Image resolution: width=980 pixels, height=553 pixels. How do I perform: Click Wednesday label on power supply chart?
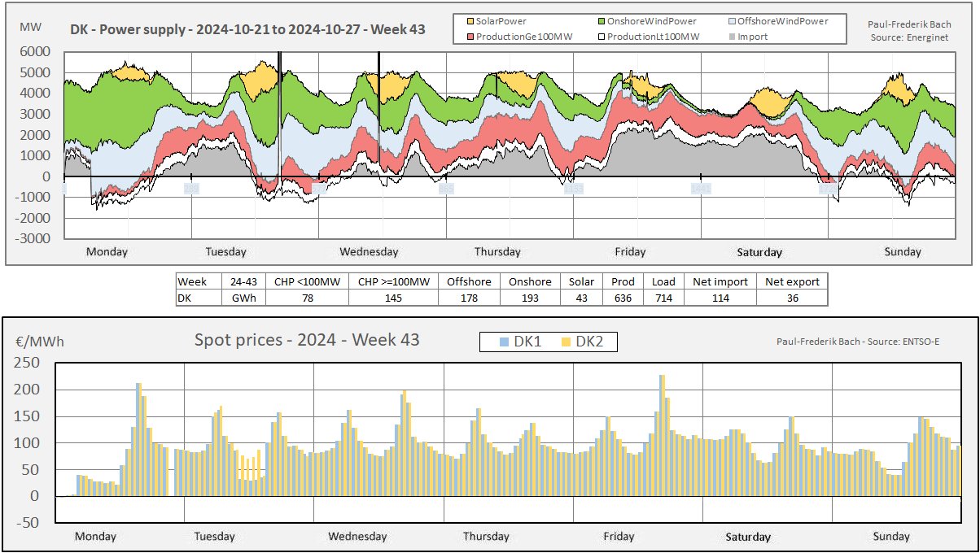369,252
